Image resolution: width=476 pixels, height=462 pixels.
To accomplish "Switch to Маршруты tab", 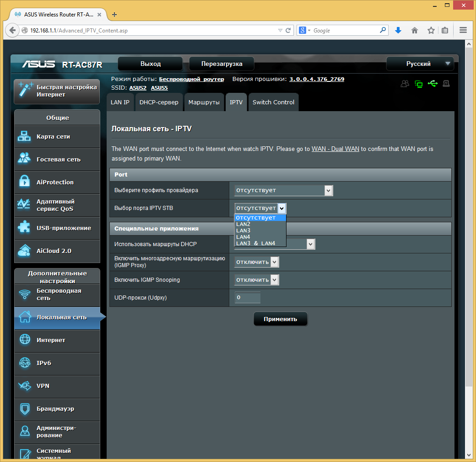I will pyautogui.click(x=204, y=102).
